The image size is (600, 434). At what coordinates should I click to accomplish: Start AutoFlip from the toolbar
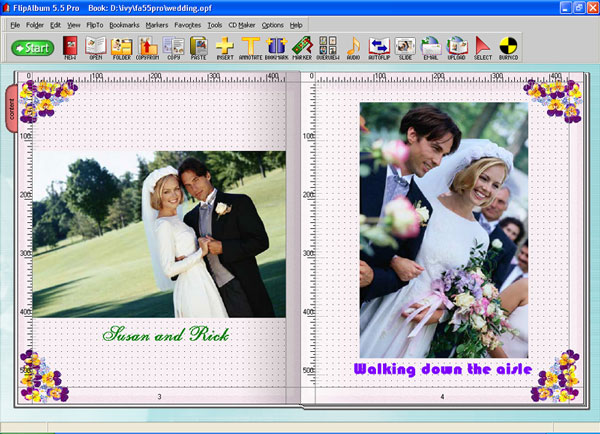379,48
